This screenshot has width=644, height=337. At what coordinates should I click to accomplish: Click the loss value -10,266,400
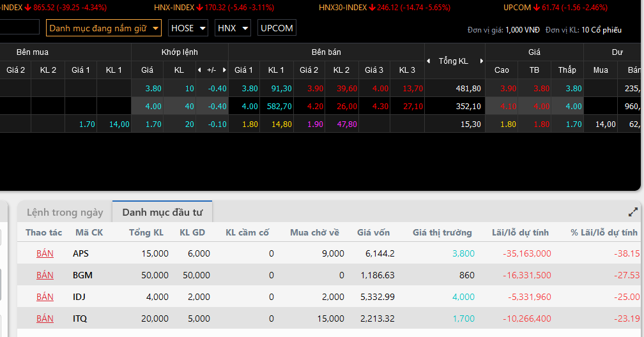point(527,318)
